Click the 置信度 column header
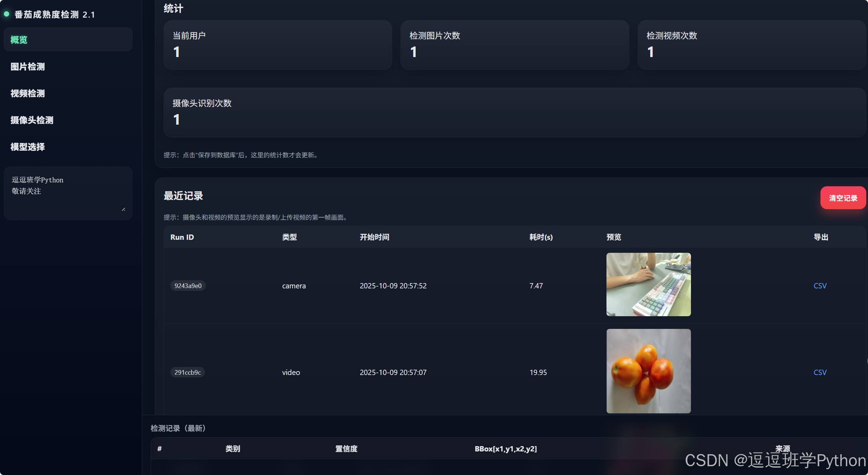The image size is (868, 475). 346,449
